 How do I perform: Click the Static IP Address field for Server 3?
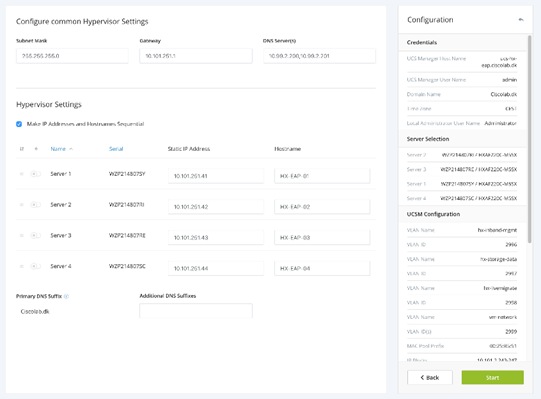[216, 237]
